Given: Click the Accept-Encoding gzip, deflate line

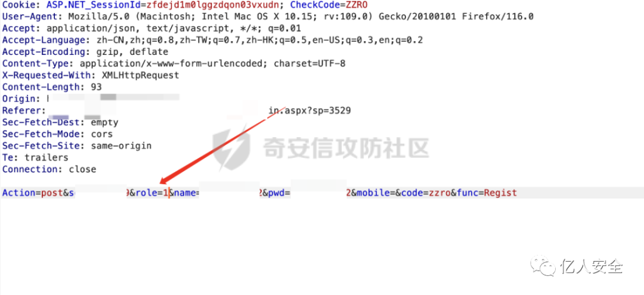Looking at the screenshot, I should [x=85, y=52].
